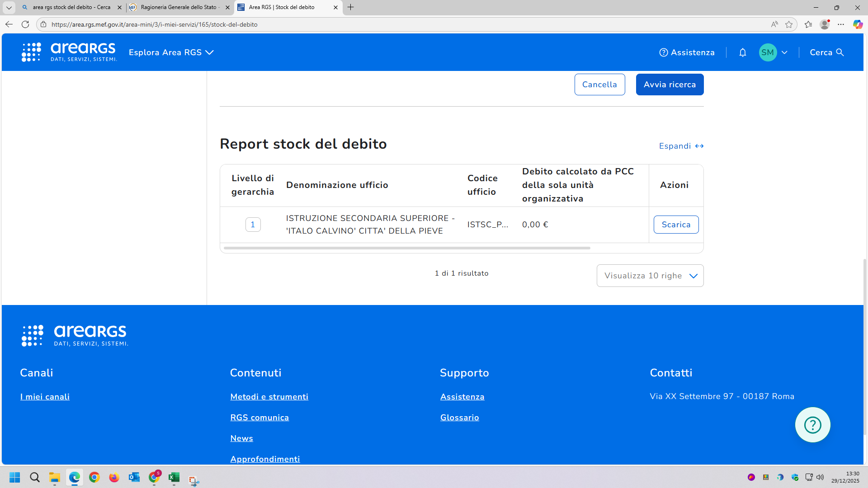Open the Glossario footer link
Screen dimensions: 868x488
tap(459, 418)
